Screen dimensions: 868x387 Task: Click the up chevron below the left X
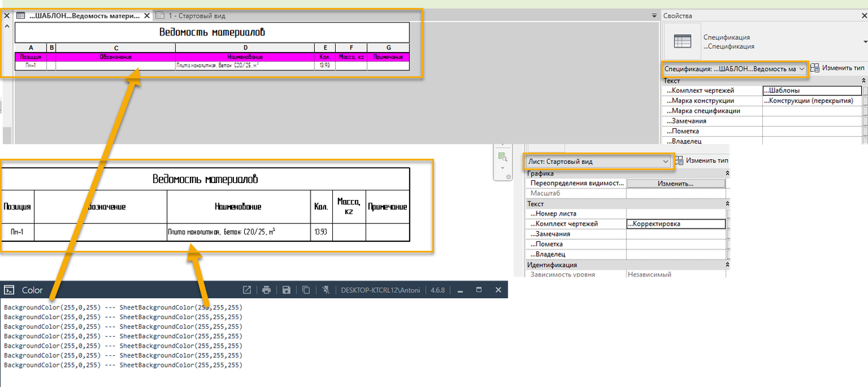coord(6,26)
